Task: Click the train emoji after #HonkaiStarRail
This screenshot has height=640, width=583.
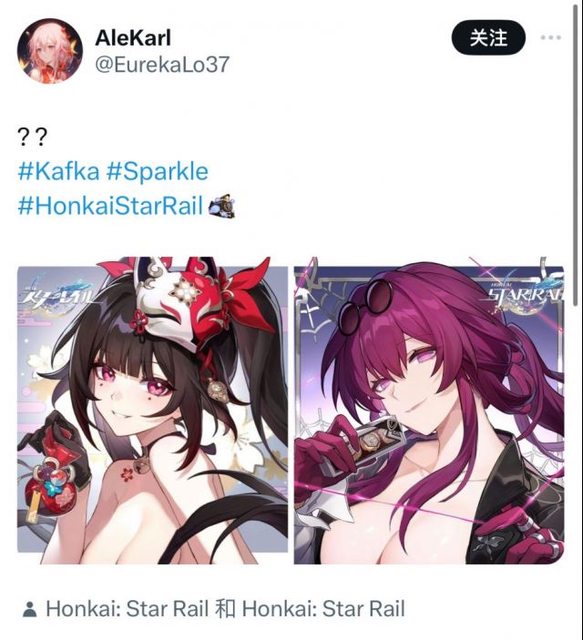Action: click(222, 206)
